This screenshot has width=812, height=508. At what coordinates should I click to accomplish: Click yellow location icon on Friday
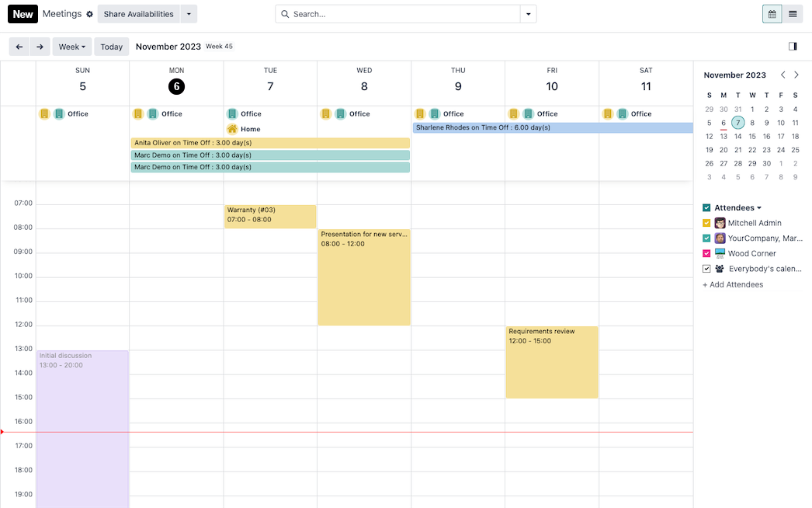[x=514, y=113]
